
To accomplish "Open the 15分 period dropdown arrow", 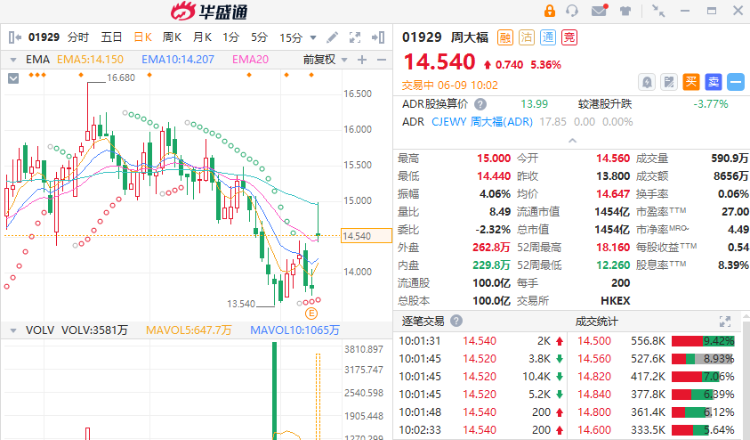I will coord(313,38).
